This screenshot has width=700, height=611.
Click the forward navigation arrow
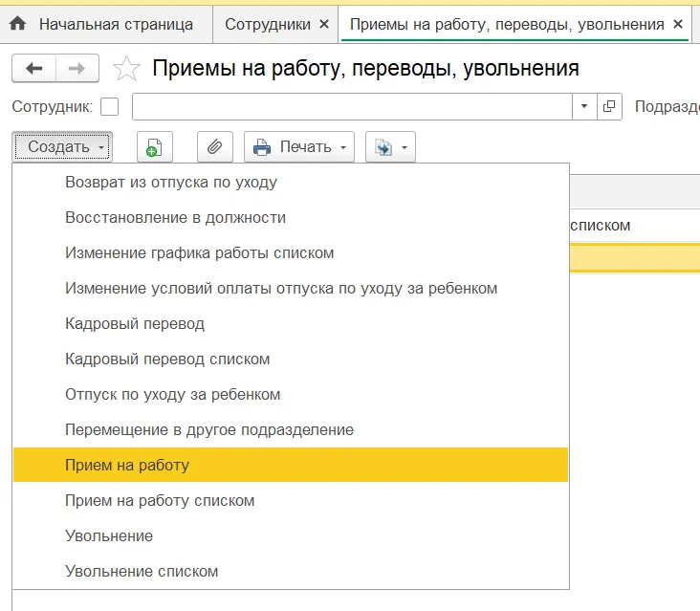pyautogui.click(x=78, y=68)
